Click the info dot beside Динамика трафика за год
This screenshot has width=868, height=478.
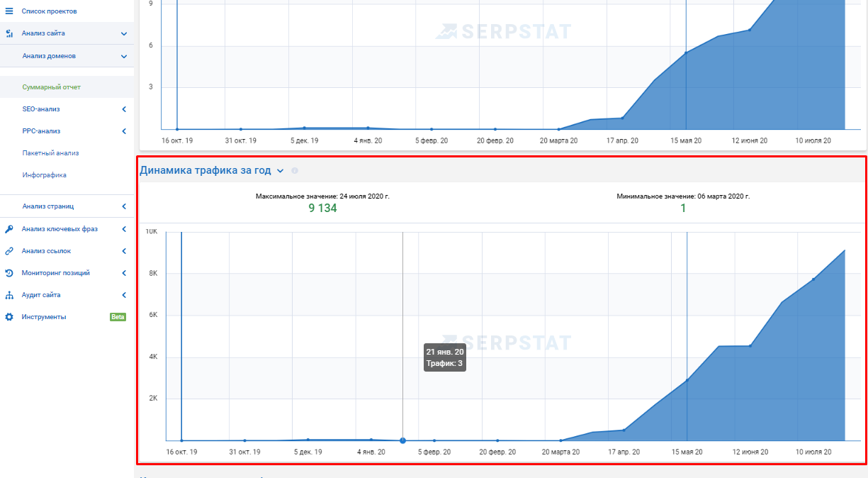295,171
